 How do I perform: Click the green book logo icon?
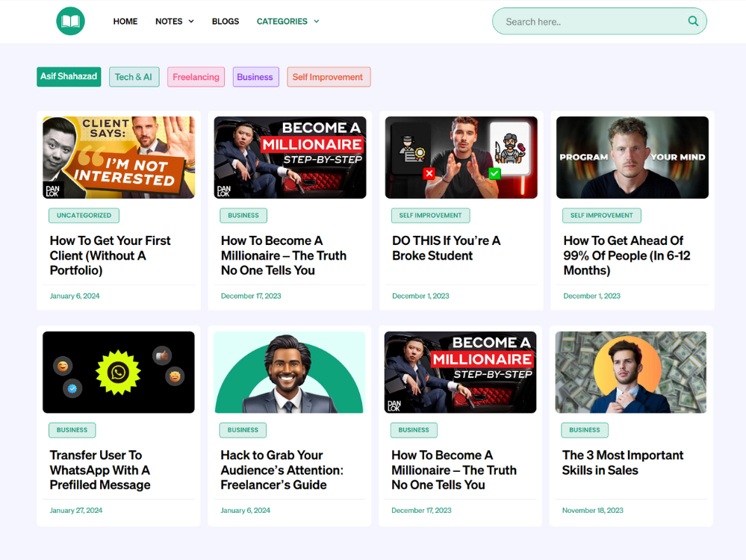(70, 21)
